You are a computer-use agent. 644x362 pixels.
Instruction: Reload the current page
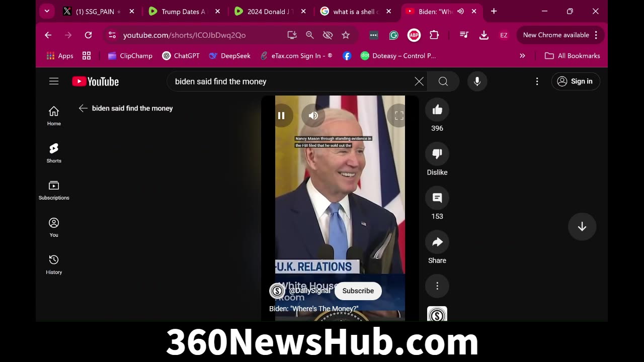tap(88, 35)
